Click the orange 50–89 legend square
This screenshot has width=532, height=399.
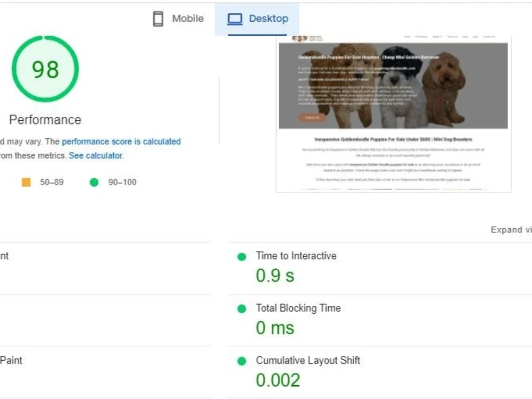point(26,182)
